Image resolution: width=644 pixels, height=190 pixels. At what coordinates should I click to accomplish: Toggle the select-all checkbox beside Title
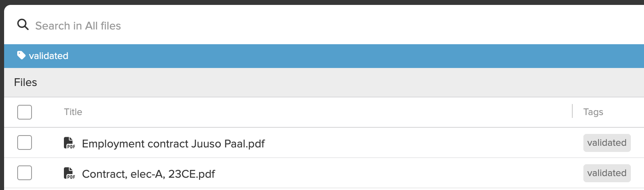25,112
